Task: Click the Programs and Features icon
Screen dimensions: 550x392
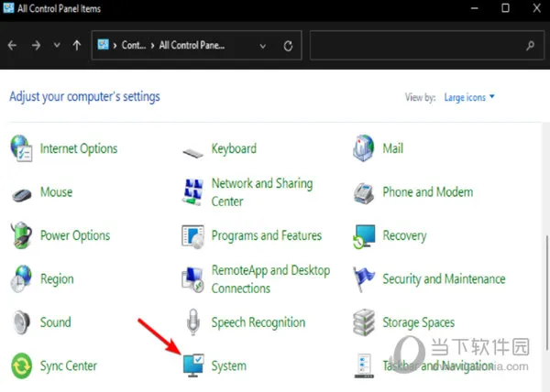Action: click(x=192, y=237)
